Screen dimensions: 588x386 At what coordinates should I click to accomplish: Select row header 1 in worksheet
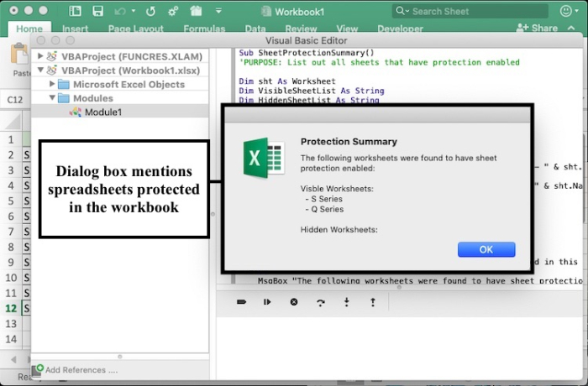(11, 139)
